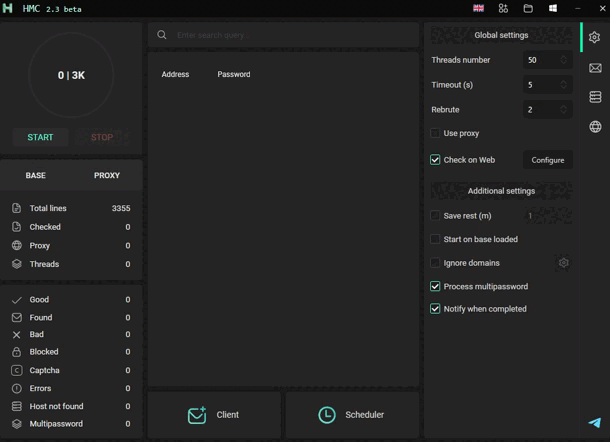The height and width of the screenshot is (442, 610).
Task: Enable Save rest (m) checkbox
Action: (x=435, y=216)
